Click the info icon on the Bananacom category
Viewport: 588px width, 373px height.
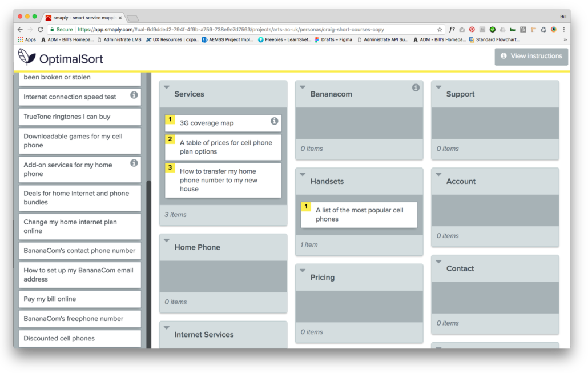point(416,87)
